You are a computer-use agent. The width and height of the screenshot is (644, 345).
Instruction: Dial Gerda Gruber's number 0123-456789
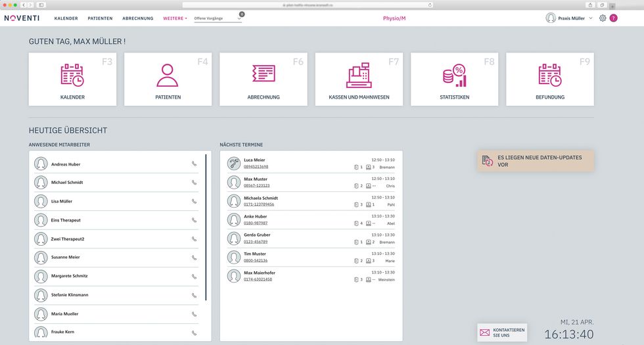point(256,242)
